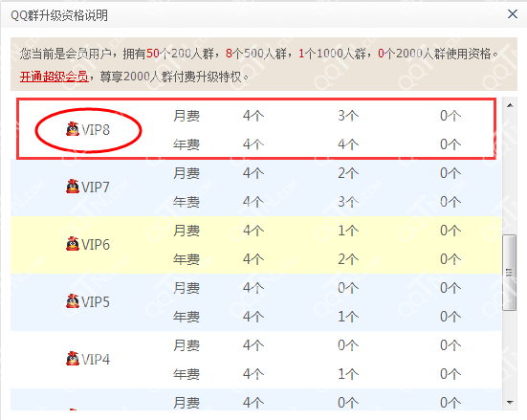Click the VIP4 penguin icon
This screenshot has height=420, width=527.
73,359
